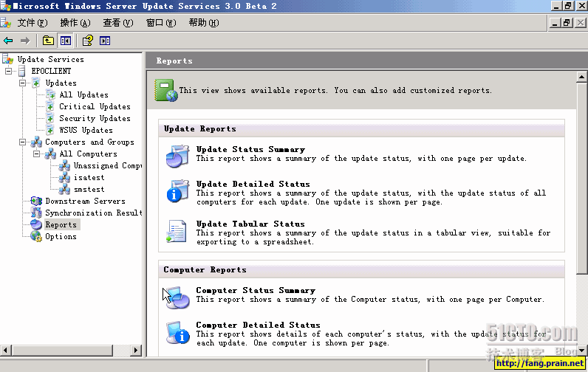Open the Computer Status Summary report
Screen dimensions: 588x372
coord(256,290)
